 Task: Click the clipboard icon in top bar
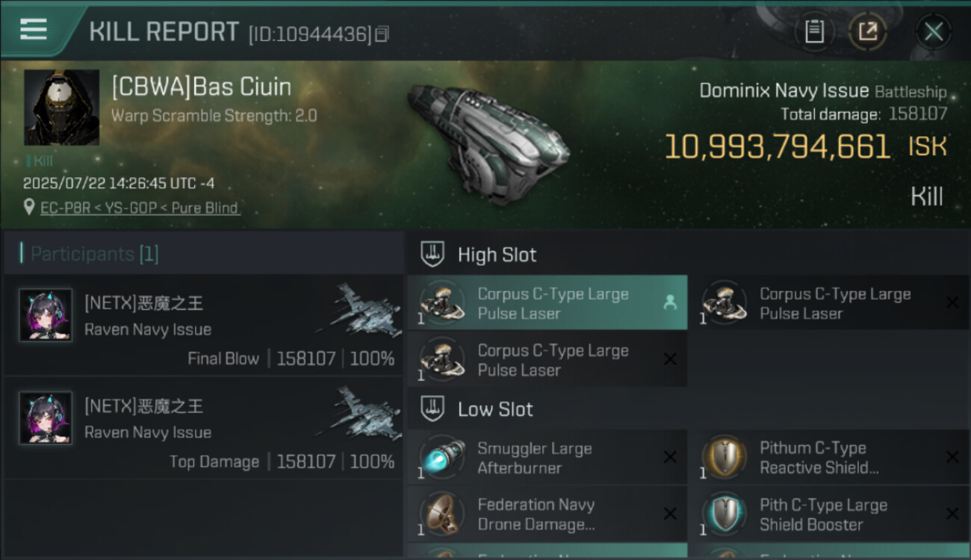(814, 31)
